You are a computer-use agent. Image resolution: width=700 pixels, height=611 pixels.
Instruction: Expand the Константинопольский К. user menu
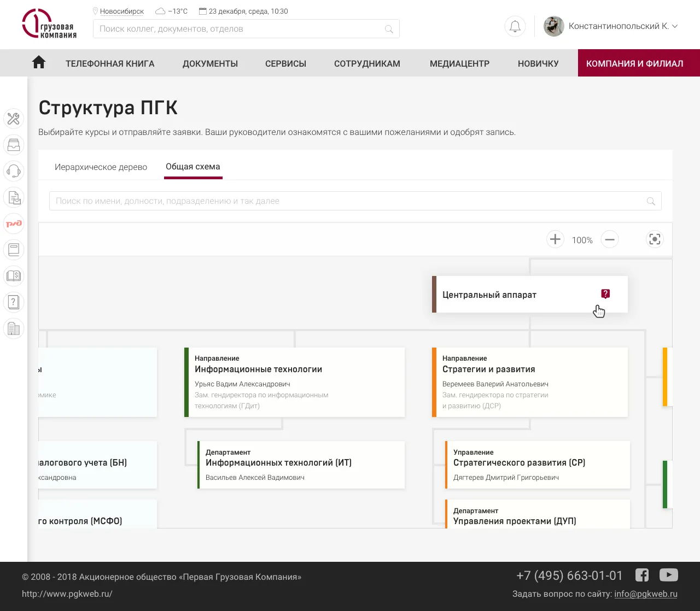point(623,26)
